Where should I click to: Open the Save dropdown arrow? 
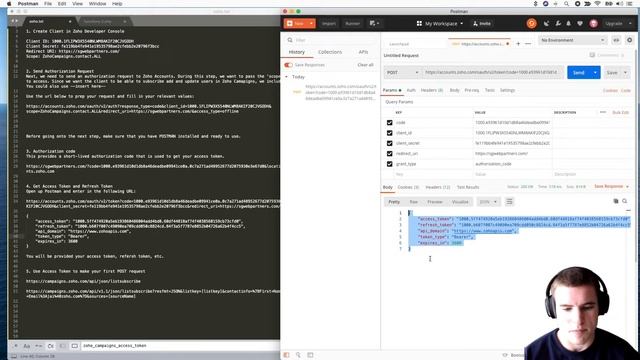pyautogui.click(x=625, y=73)
